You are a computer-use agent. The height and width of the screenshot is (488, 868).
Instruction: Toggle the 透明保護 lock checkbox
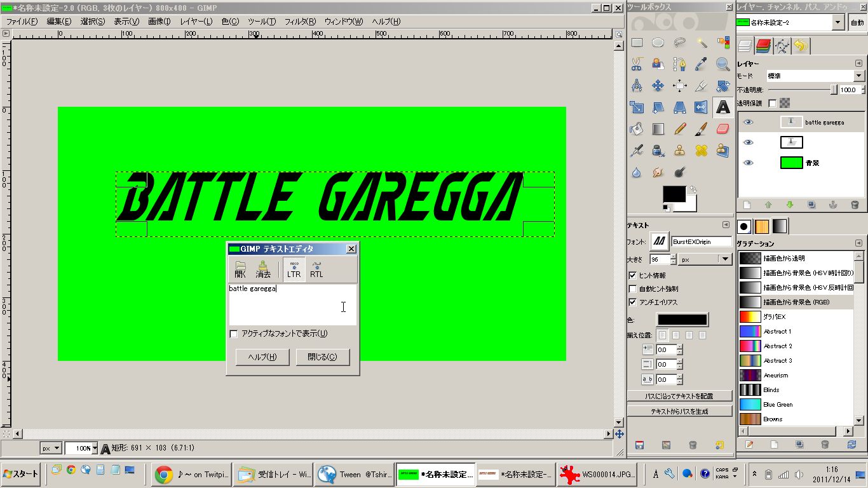coord(773,103)
